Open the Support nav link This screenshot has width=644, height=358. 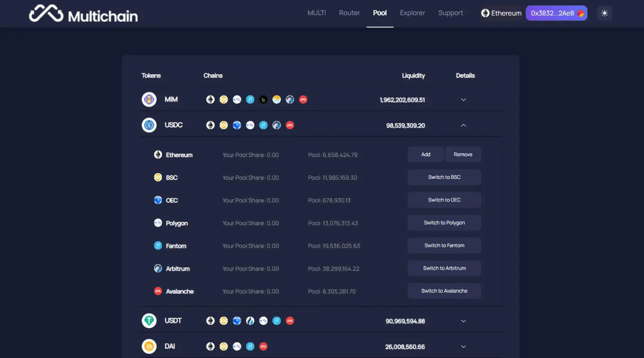[x=451, y=13]
